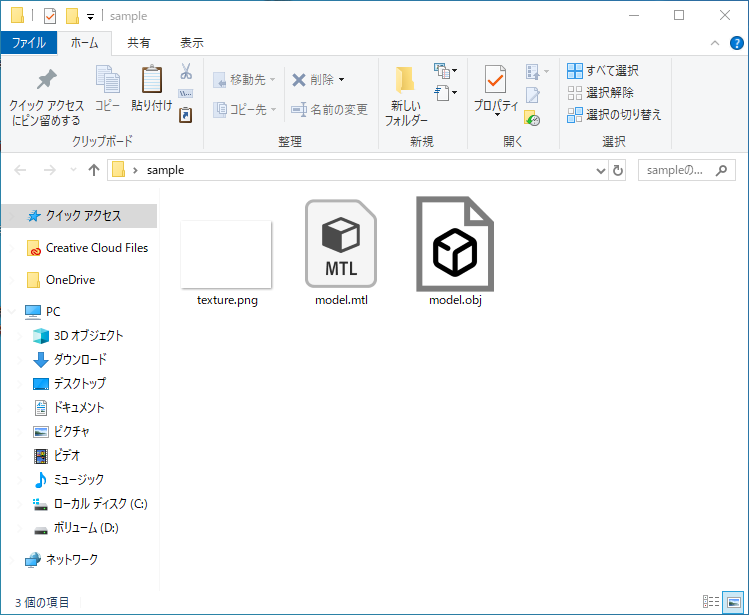Open Quick Access Toolbar customize dropdown
This screenshot has width=749, height=615.
[90, 17]
